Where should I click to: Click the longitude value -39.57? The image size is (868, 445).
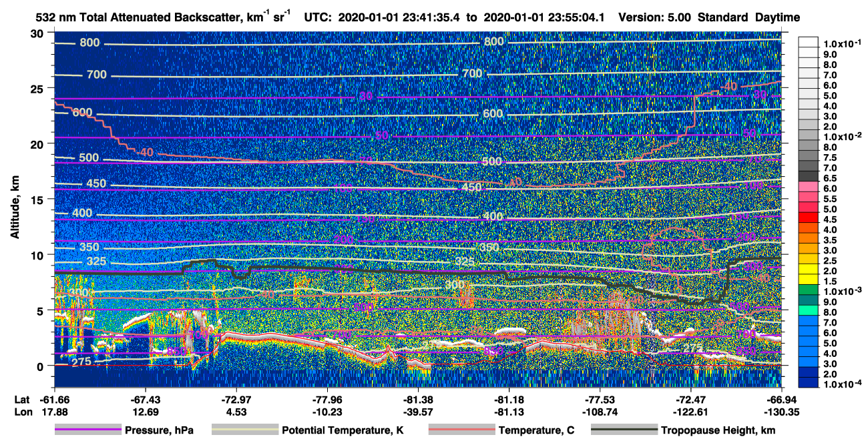417,412
